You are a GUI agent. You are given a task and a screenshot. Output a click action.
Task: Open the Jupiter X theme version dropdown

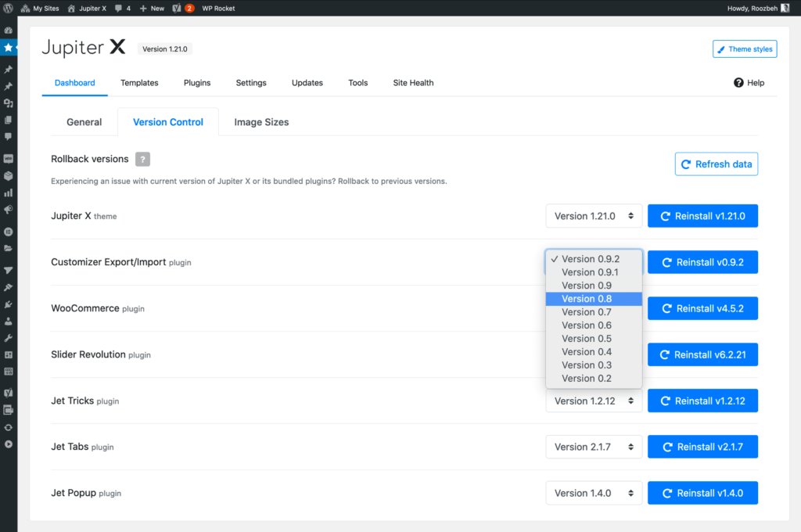click(594, 215)
